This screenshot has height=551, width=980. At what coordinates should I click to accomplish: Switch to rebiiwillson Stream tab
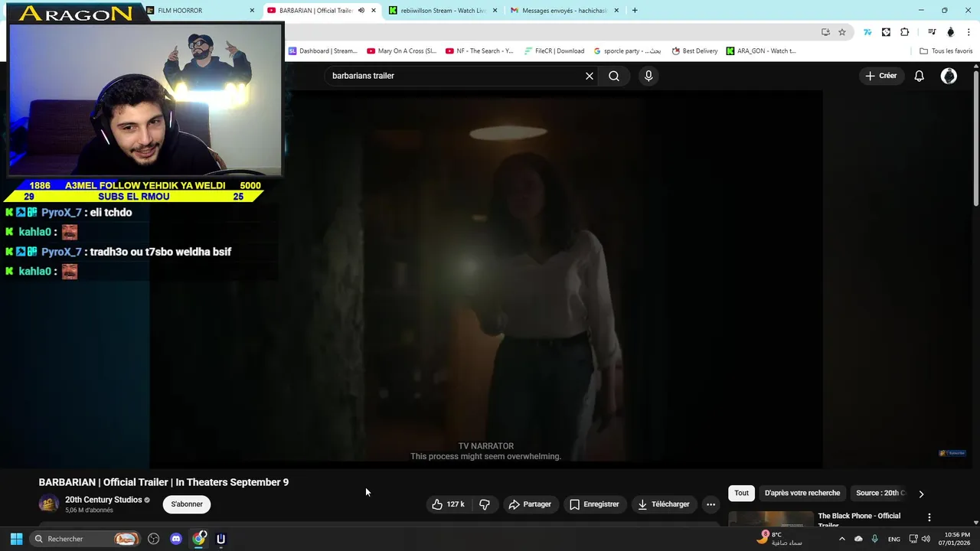(443, 11)
